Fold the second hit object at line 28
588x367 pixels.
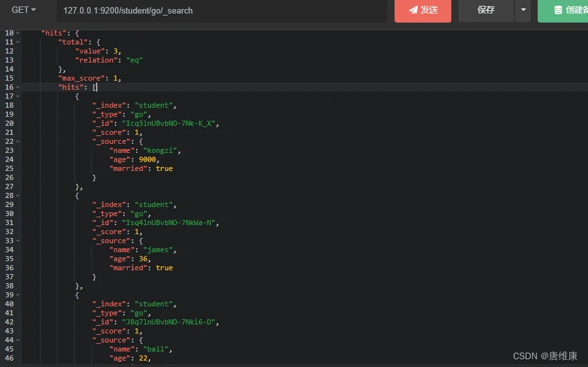[x=18, y=195]
